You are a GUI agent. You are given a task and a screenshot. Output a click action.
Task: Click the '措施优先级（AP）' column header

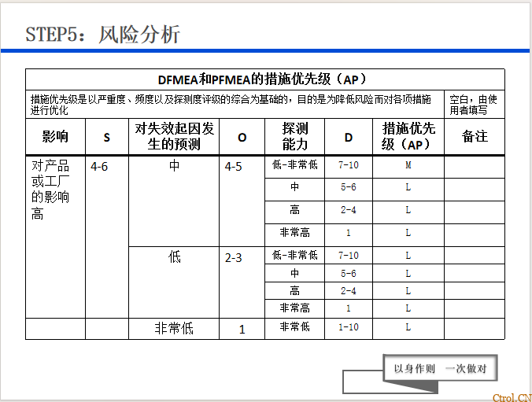pos(408,136)
